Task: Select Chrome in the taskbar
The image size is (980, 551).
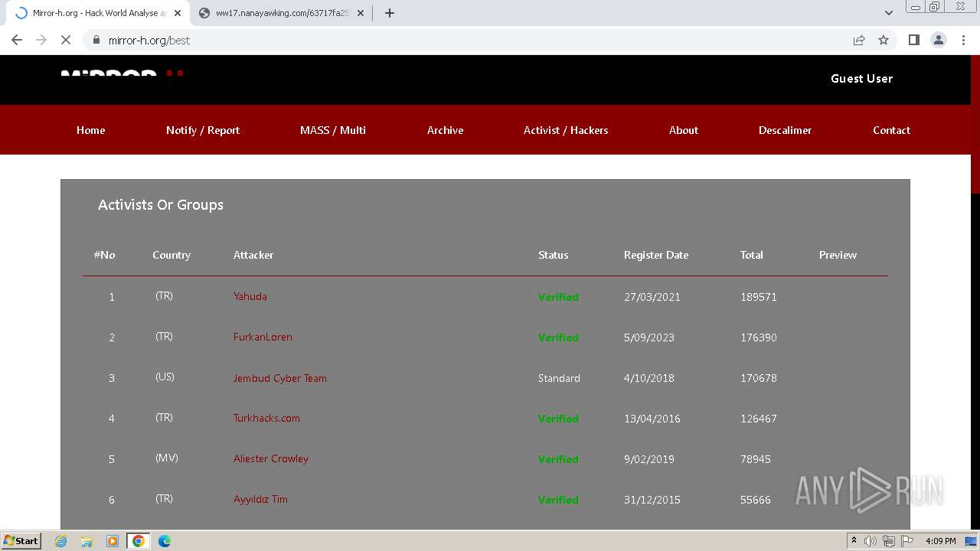Action: pos(139,541)
